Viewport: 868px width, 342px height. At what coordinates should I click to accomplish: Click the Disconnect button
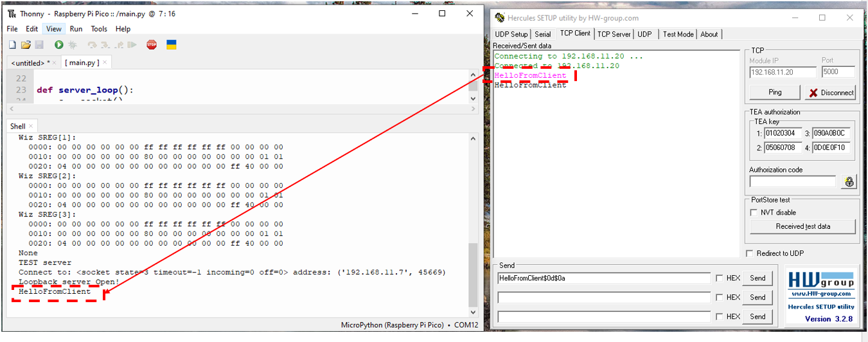point(830,92)
